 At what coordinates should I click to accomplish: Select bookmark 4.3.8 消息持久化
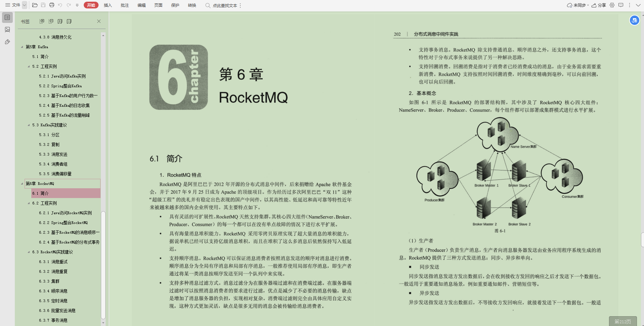point(55,37)
